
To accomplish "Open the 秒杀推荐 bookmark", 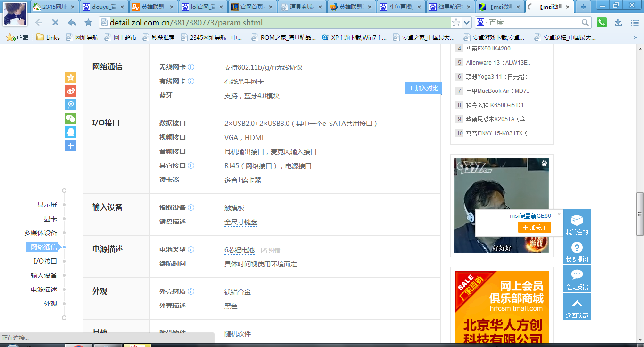I will tap(158, 38).
